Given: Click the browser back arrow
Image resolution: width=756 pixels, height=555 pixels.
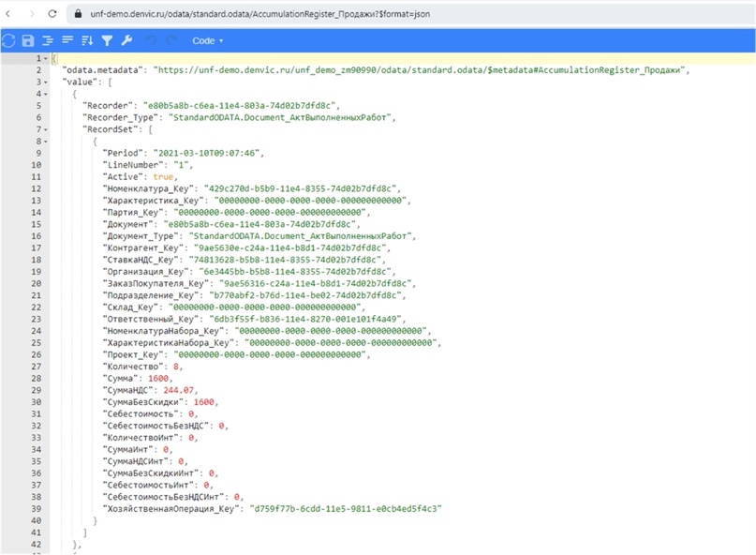Looking at the screenshot, I should 9,15.
